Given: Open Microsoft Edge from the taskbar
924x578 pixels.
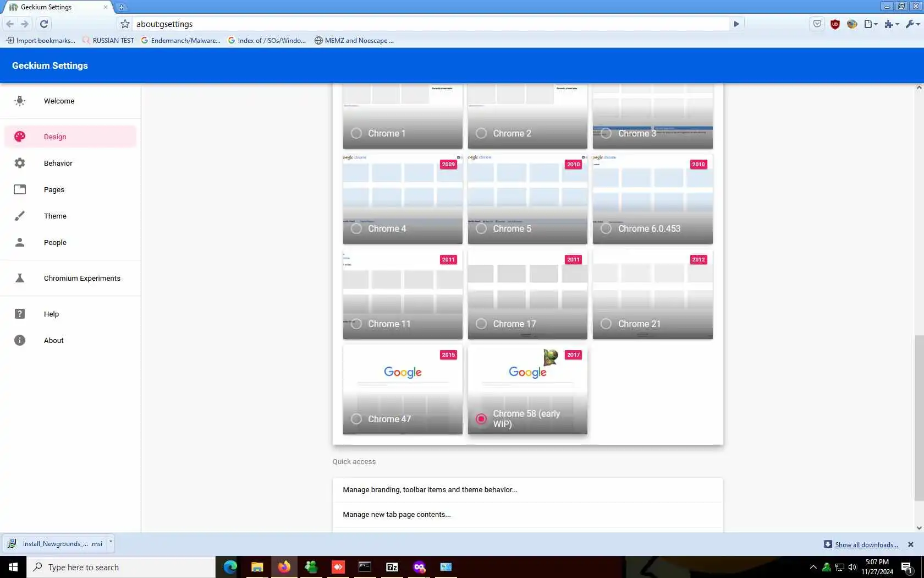Looking at the screenshot, I should [x=230, y=567].
